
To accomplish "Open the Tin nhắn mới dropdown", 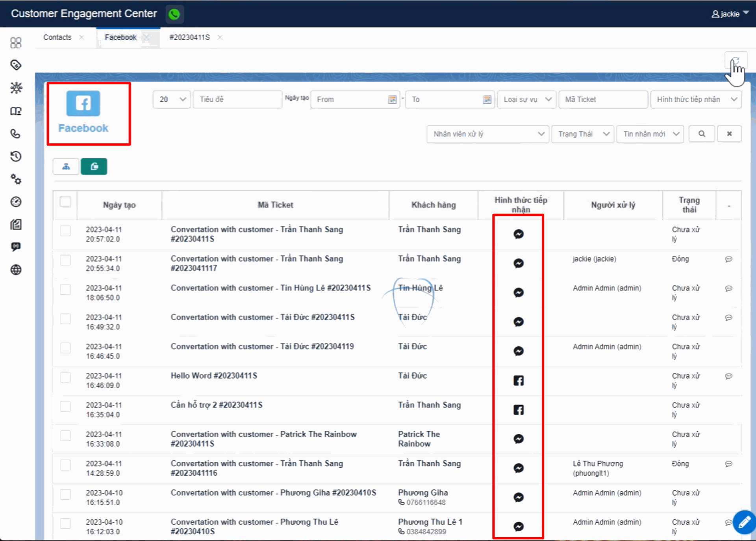I will (x=650, y=134).
